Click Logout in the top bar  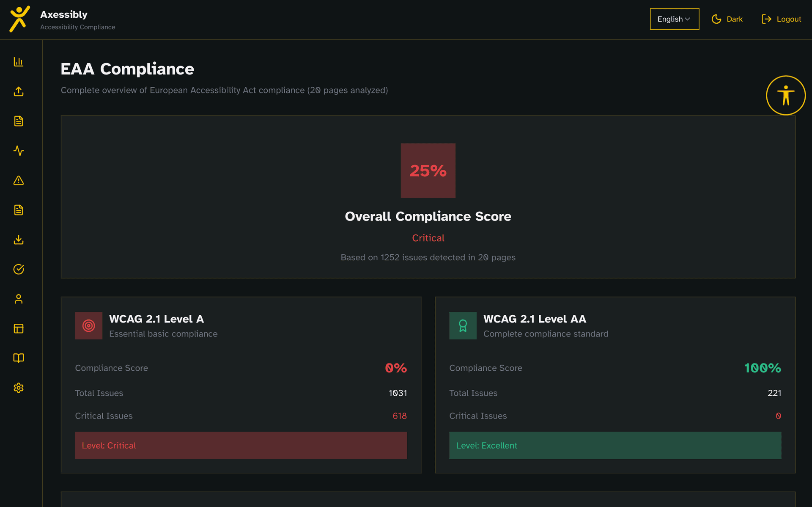tap(789, 19)
